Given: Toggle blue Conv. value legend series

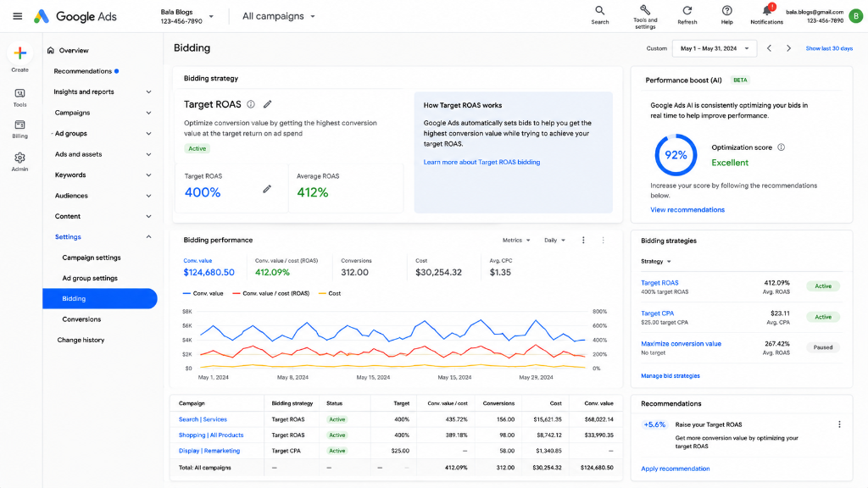Looking at the screenshot, I should click(x=203, y=294).
